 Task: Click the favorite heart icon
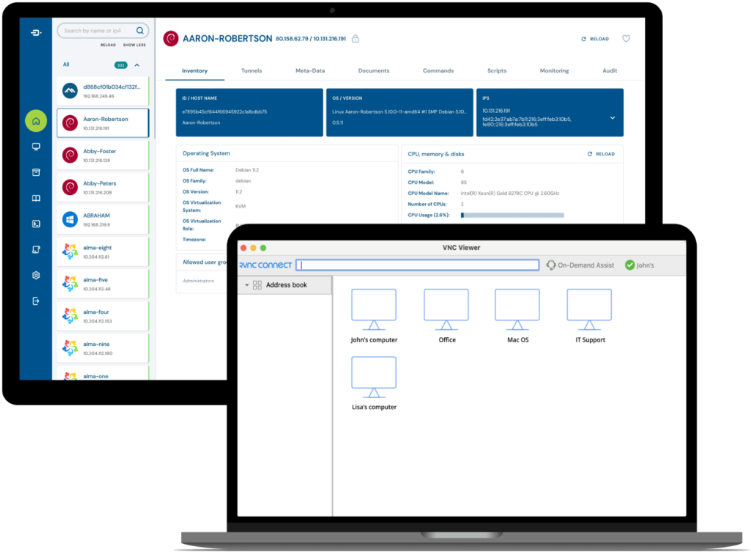(x=626, y=39)
